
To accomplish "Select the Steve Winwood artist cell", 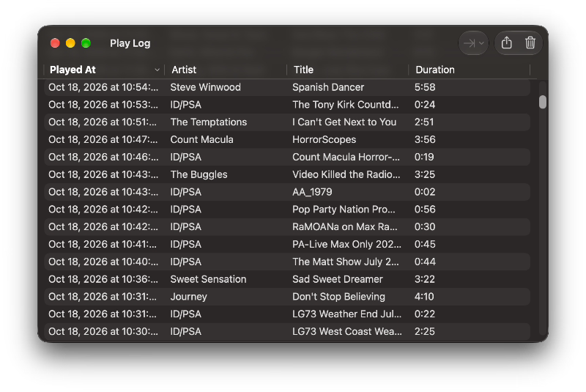I will 206,87.
